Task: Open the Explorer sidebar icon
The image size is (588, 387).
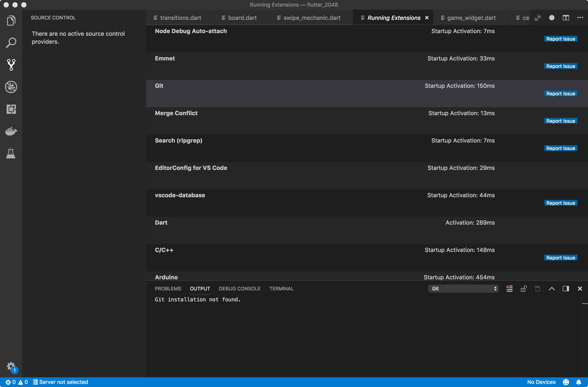Action: [x=11, y=21]
